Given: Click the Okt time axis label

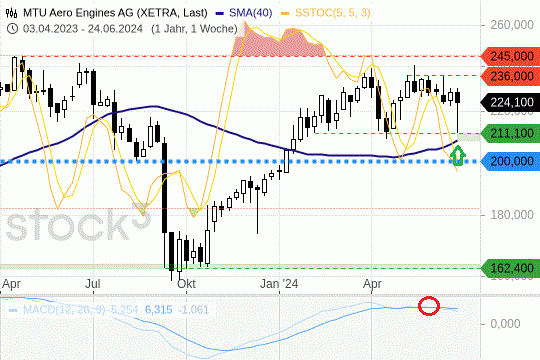Looking at the screenshot, I should pyautogui.click(x=186, y=284).
